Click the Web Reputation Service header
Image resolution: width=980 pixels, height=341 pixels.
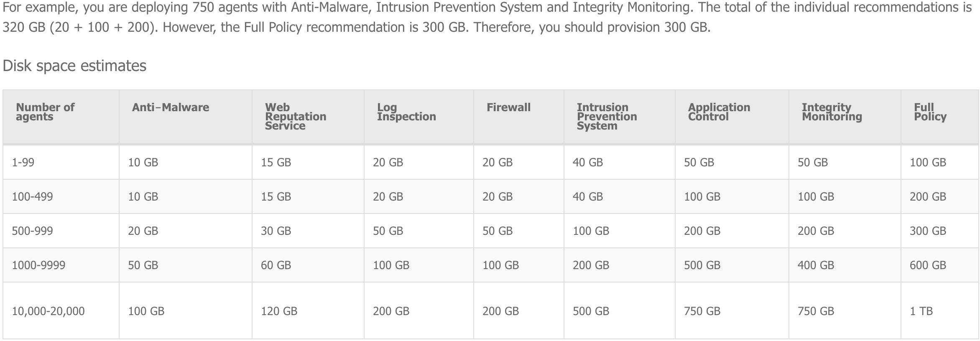295,117
